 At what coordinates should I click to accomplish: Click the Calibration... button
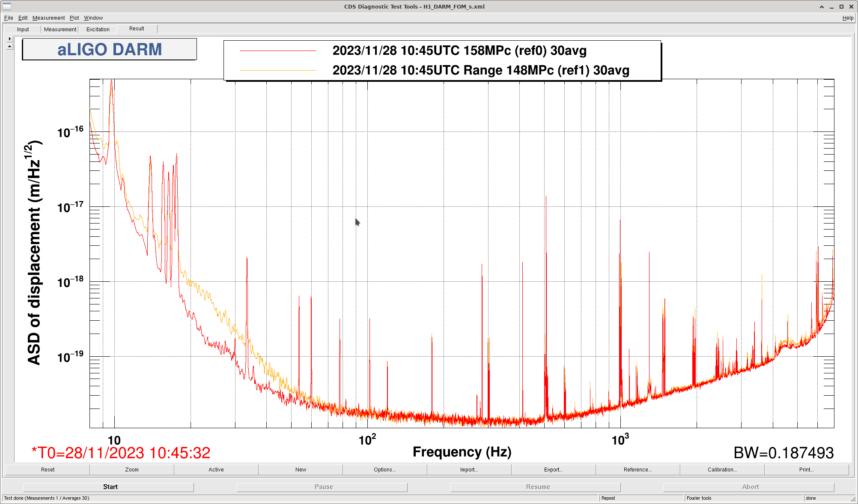pyautogui.click(x=722, y=470)
